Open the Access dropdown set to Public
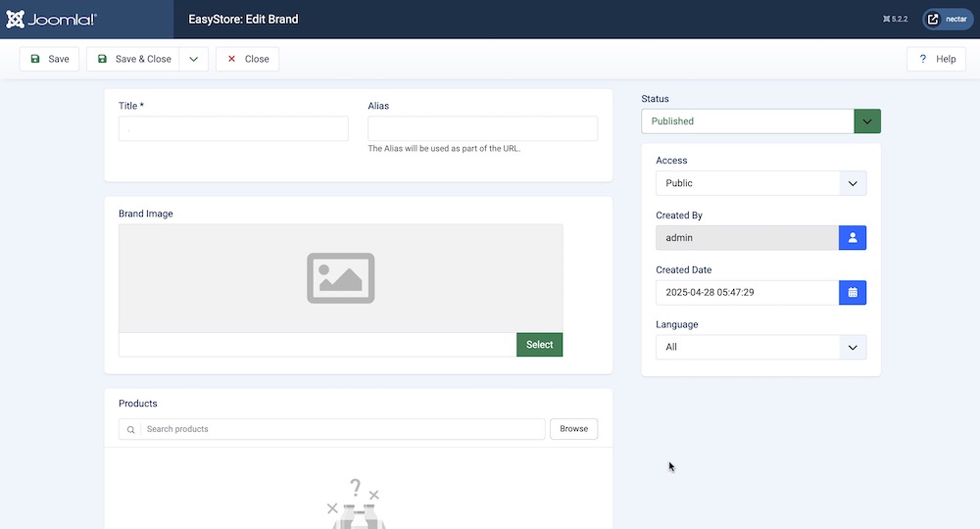The image size is (980, 529). (x=760, y=183)
